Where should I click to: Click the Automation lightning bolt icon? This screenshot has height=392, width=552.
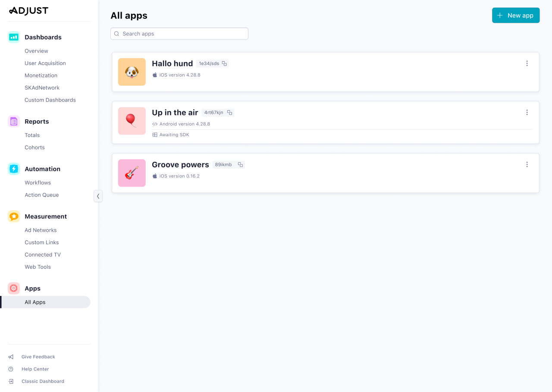pos(13,169)
